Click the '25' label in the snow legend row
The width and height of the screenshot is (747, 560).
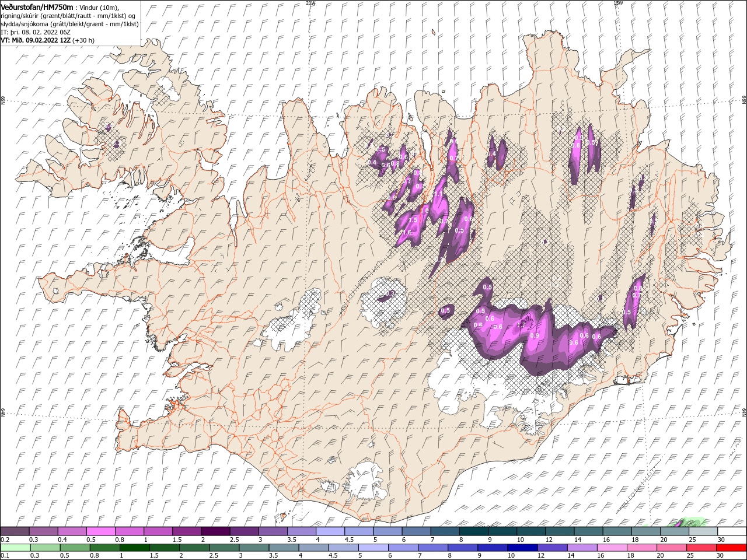tap(693, 540)
